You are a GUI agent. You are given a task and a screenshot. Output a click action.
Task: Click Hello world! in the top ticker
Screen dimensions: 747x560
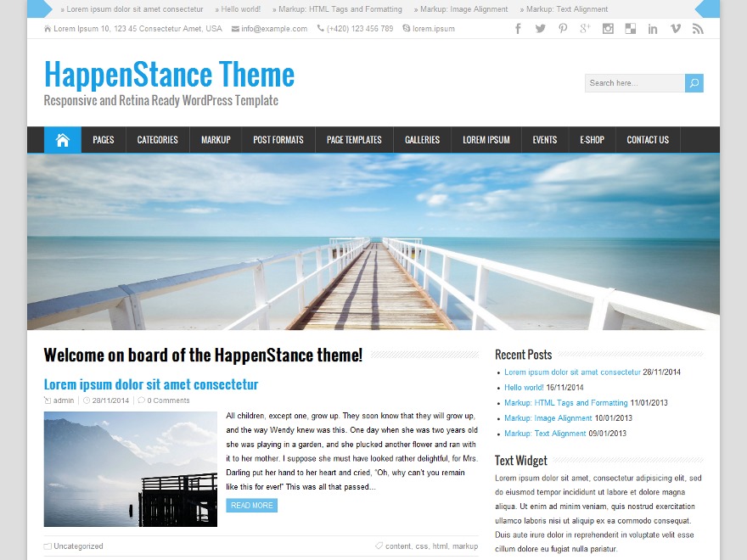pos(240,9)
